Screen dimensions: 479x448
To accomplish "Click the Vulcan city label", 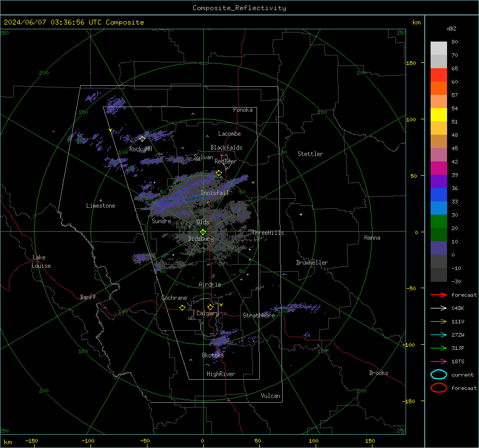I will pos(271,396).
